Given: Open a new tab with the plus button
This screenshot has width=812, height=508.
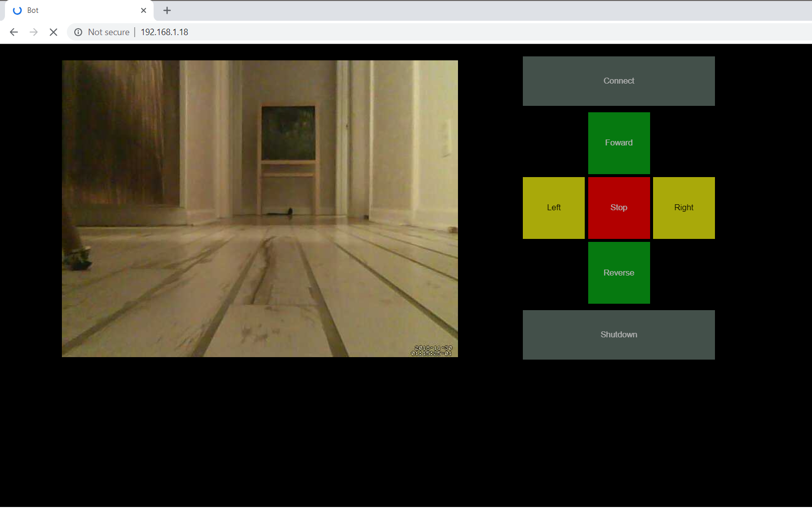Looking at the screenshot, I should pyautogui.click(x=167, y=10).
